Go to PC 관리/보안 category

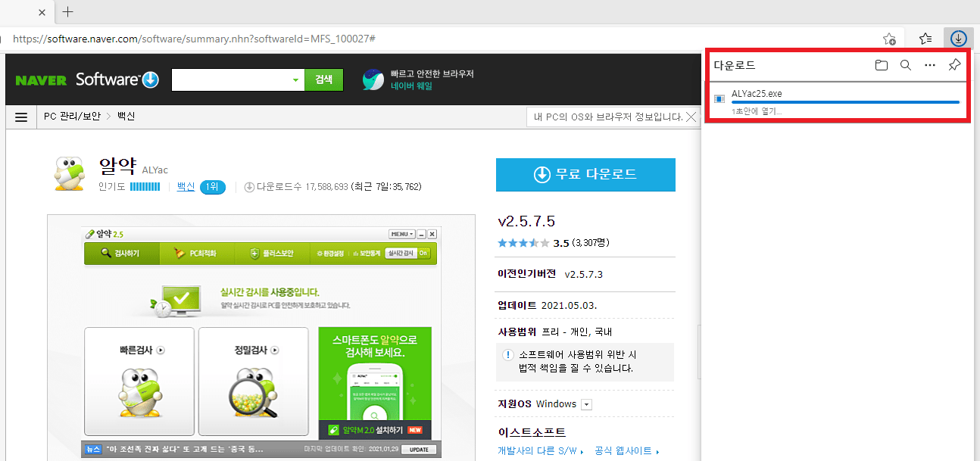tap(72, 117)
